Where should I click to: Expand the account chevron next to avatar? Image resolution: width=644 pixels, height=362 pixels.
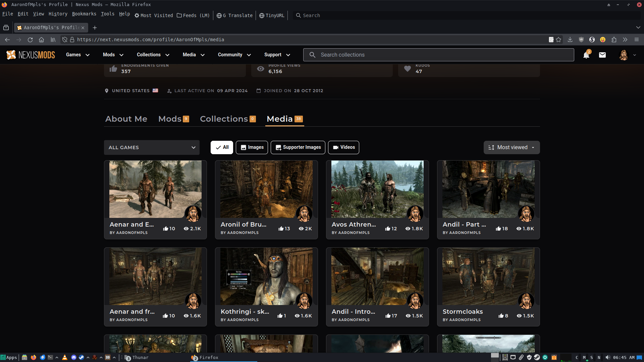(635, 55)
